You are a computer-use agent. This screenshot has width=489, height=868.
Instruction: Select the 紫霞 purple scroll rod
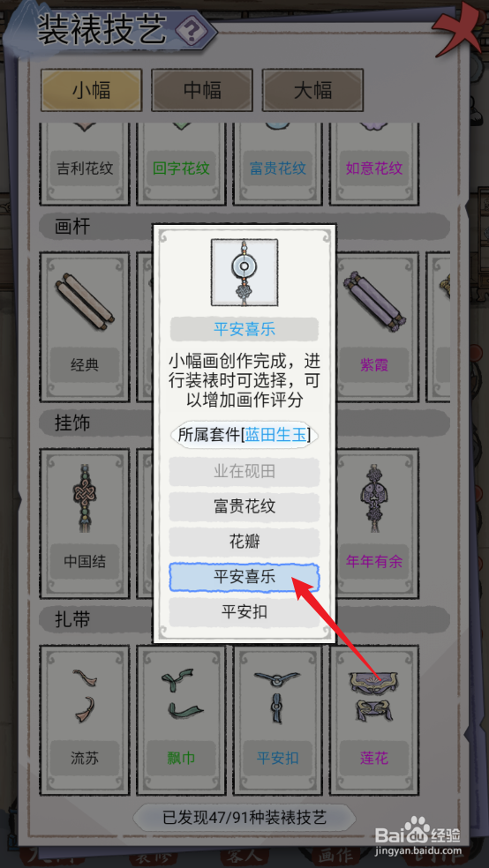pos(373,327)
